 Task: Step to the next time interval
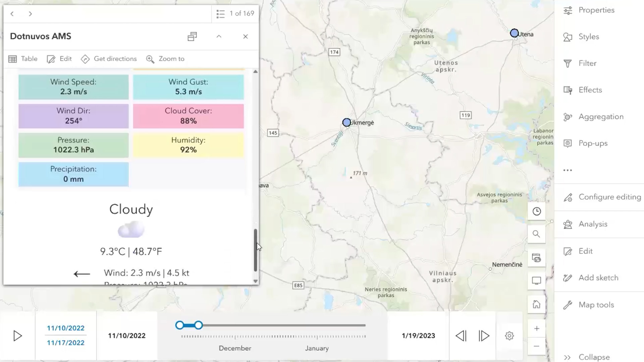click(x=484, y=336)
